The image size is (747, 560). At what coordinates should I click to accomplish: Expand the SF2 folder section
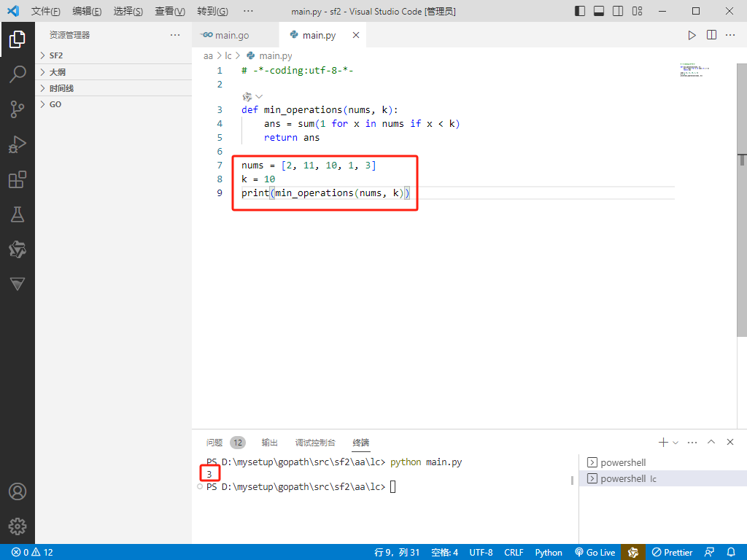pos(113,55)
